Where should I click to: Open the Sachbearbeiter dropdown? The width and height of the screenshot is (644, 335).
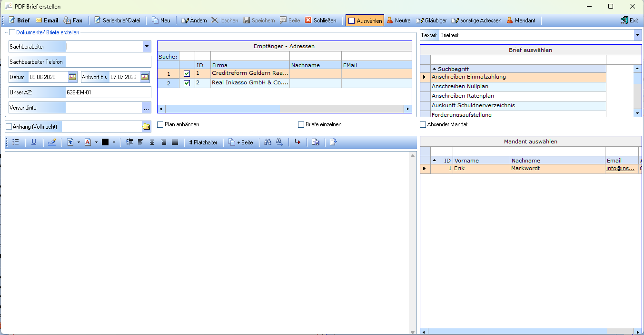tap(147, 47)
